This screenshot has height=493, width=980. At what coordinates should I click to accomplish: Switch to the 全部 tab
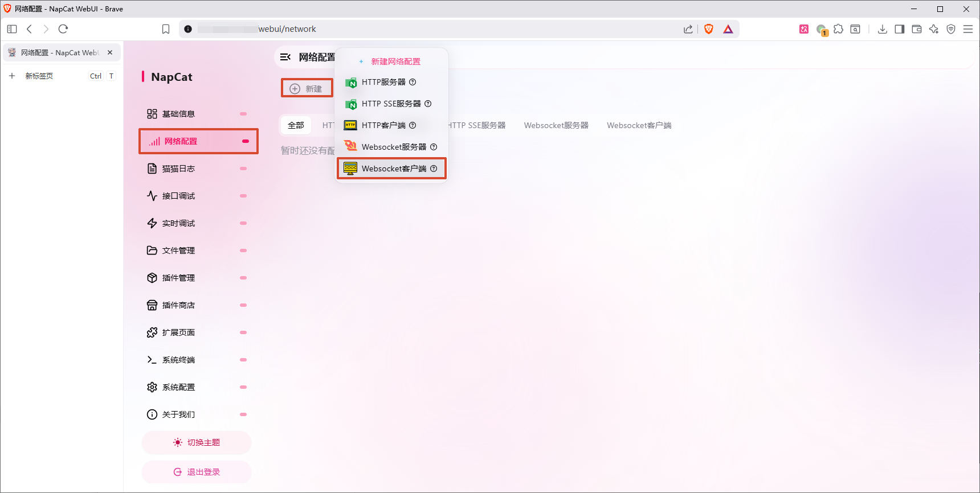[x=296, y=125]
